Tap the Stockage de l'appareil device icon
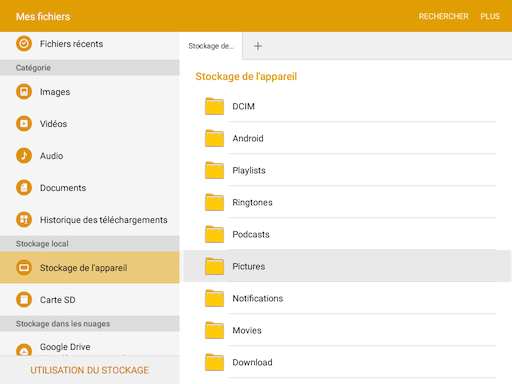 tap(24, 268)
